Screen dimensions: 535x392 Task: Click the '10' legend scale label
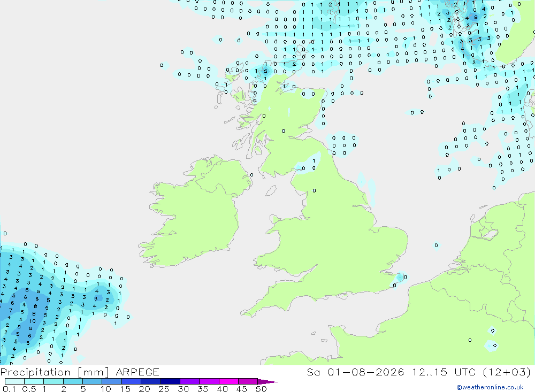[106, 389]
